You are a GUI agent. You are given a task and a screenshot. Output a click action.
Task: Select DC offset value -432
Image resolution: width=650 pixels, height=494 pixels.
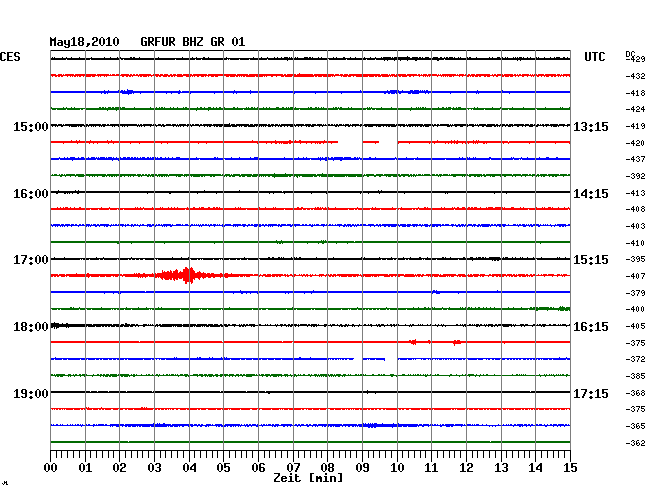(x=635, y=76)
